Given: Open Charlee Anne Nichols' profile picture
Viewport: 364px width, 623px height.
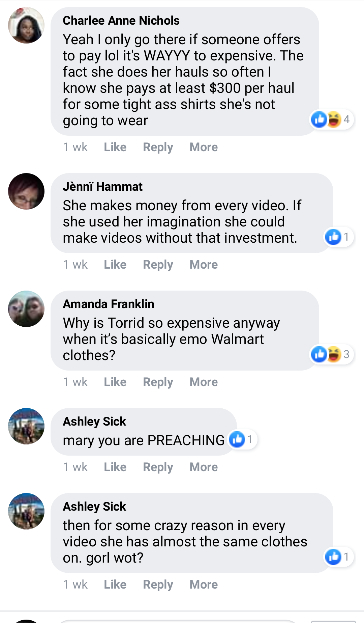Looking at the screenshot, I should click(26, 25).
